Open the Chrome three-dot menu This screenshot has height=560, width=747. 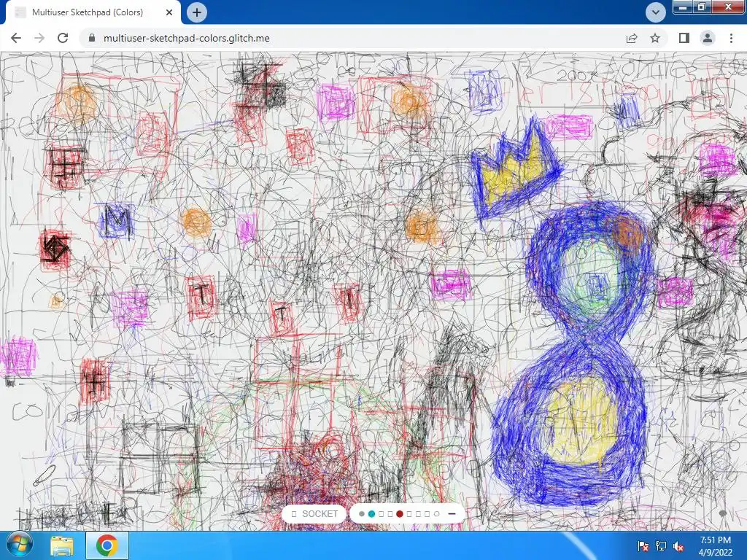pos(731,38)
